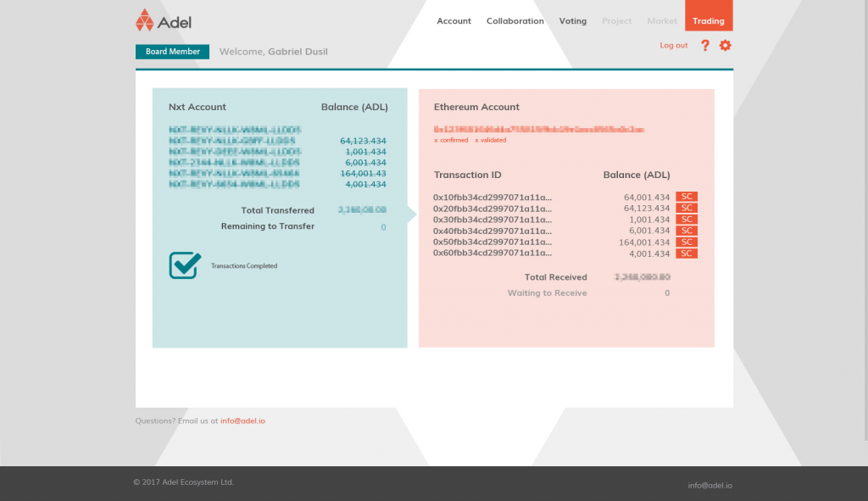868x501 pixels.
Task: Click the Log out link
Action: 674,46
